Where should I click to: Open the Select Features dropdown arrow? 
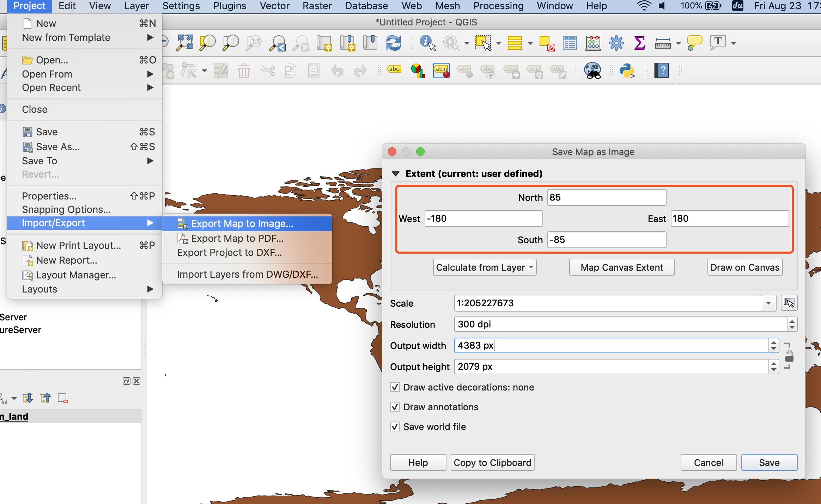tap(499, 43)
